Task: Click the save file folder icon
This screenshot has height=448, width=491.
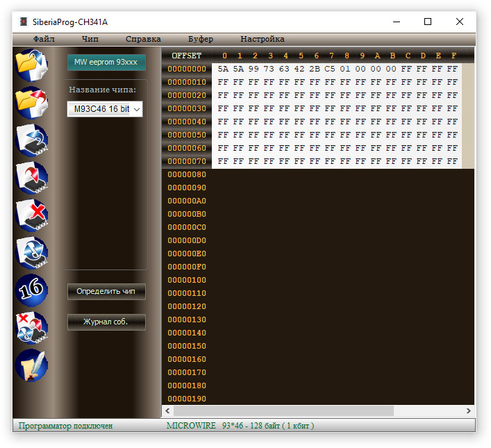Action: [31, 102]
